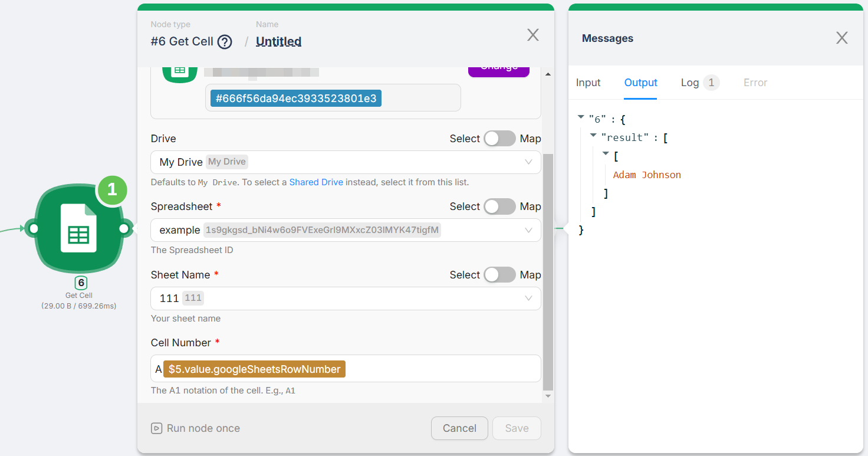
Task: Click the Cancel button
Action: pos(459,428)
